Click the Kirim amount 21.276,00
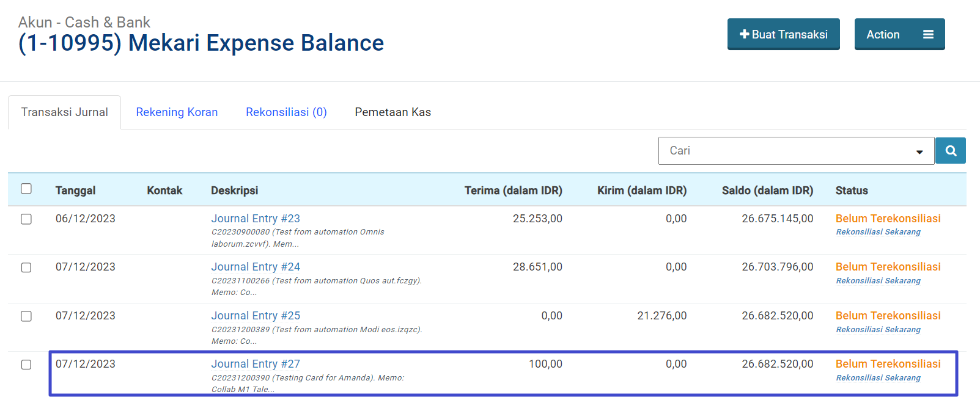The width and height of the screenshot is (980, 400). [x=661, y=316]
